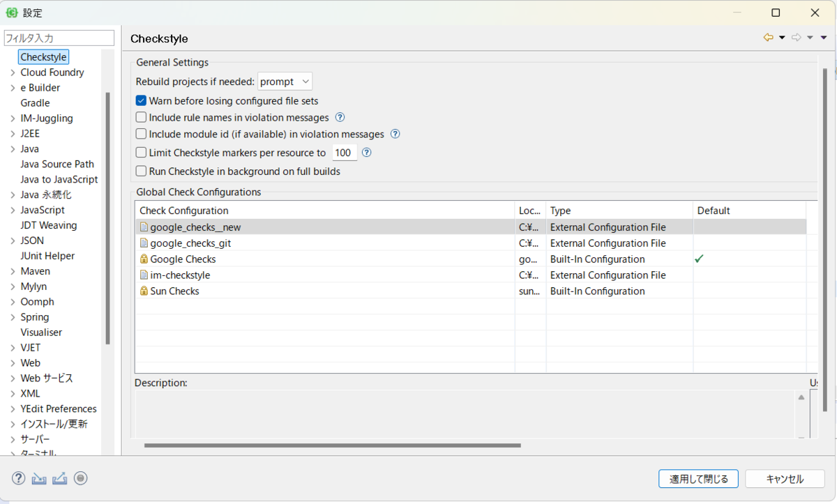837x504 pixels.
Task: Click the import preferences icon
Action: pyautogui.click(x=39, y=478)
